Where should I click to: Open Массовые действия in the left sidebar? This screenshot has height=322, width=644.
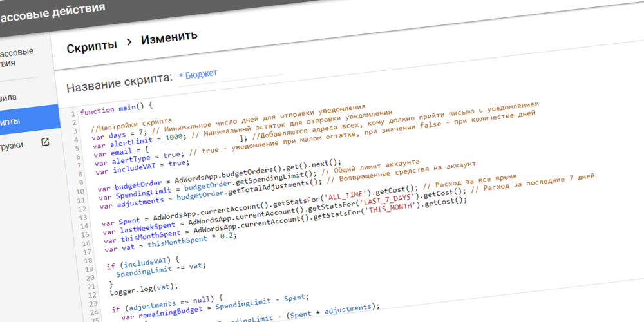(x=16, y=57)
